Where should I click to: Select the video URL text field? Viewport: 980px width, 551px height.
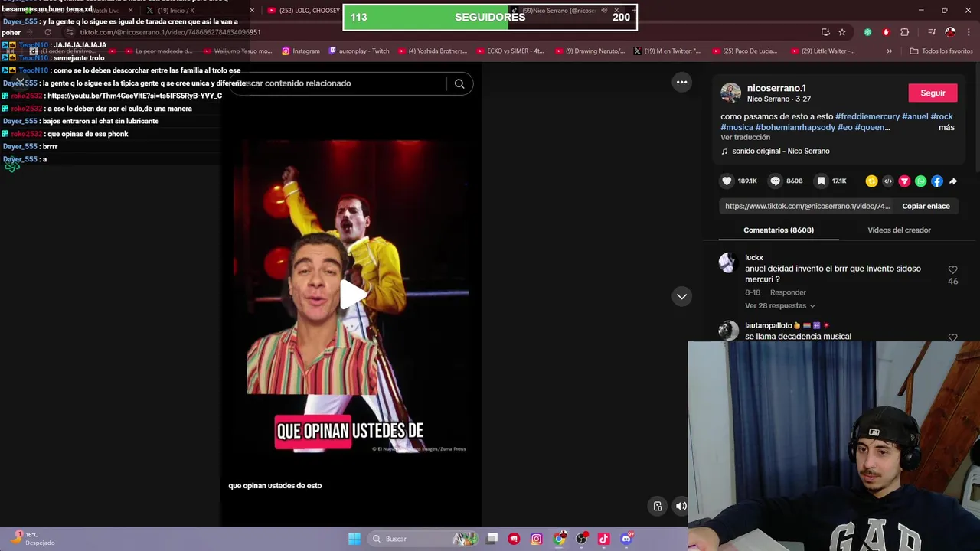pos(807,206)
